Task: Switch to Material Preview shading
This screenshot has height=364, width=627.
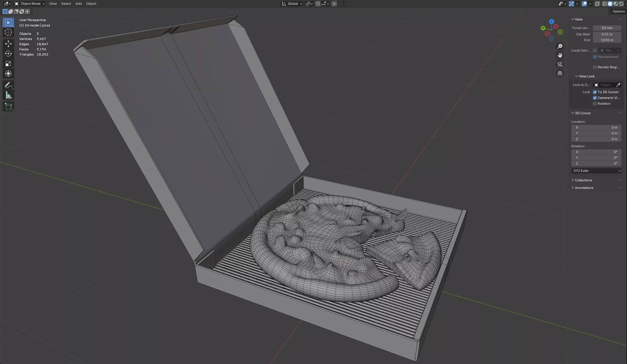Action: (616, 4)
